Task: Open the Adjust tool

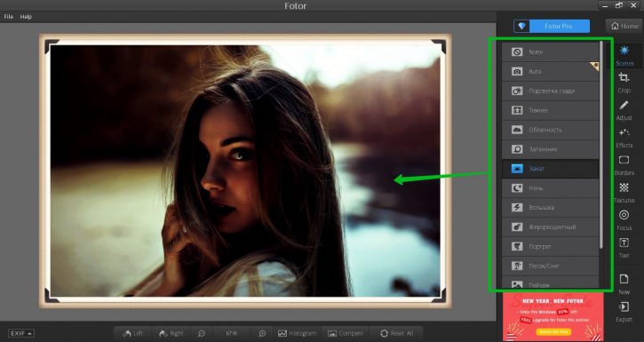Action: click(x=624, y=110)
